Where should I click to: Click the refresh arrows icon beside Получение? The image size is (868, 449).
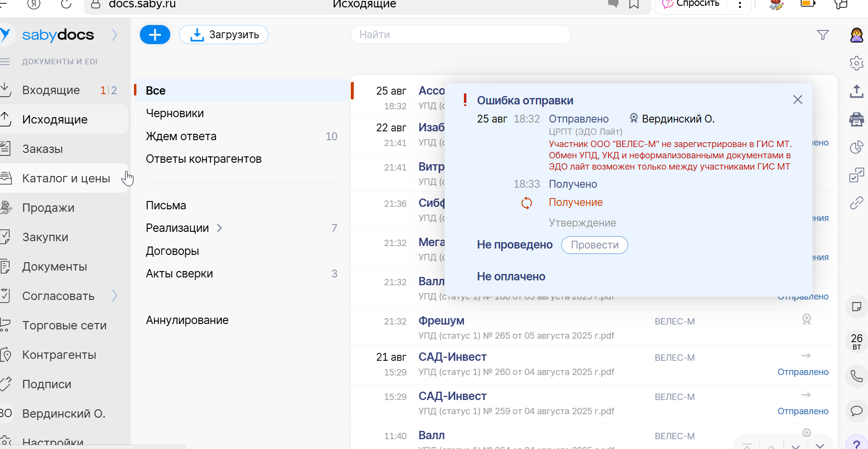pyautogui.click(x=526, y=203)
